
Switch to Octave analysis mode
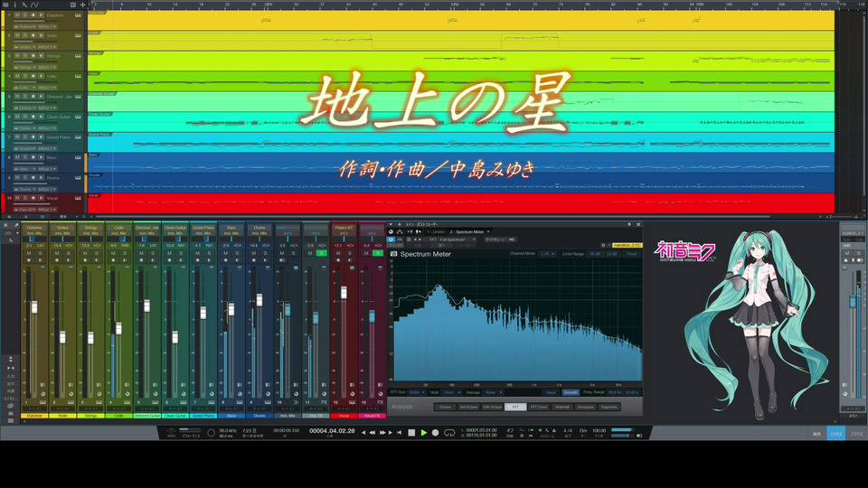click(445, 408)
